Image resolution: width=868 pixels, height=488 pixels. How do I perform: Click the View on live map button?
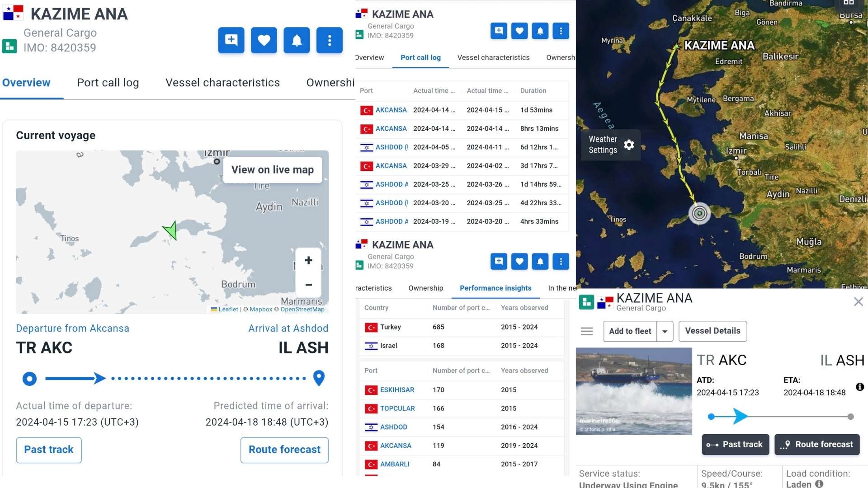(272, 169)
